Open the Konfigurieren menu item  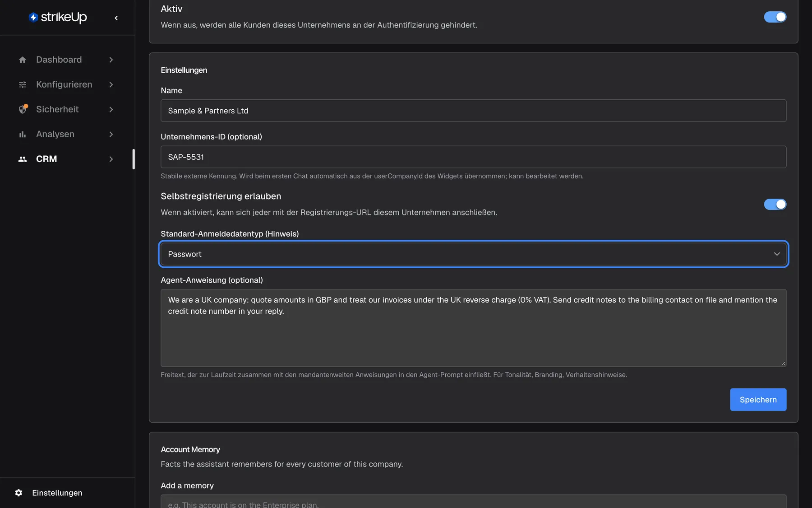click(x=67, y=84)
